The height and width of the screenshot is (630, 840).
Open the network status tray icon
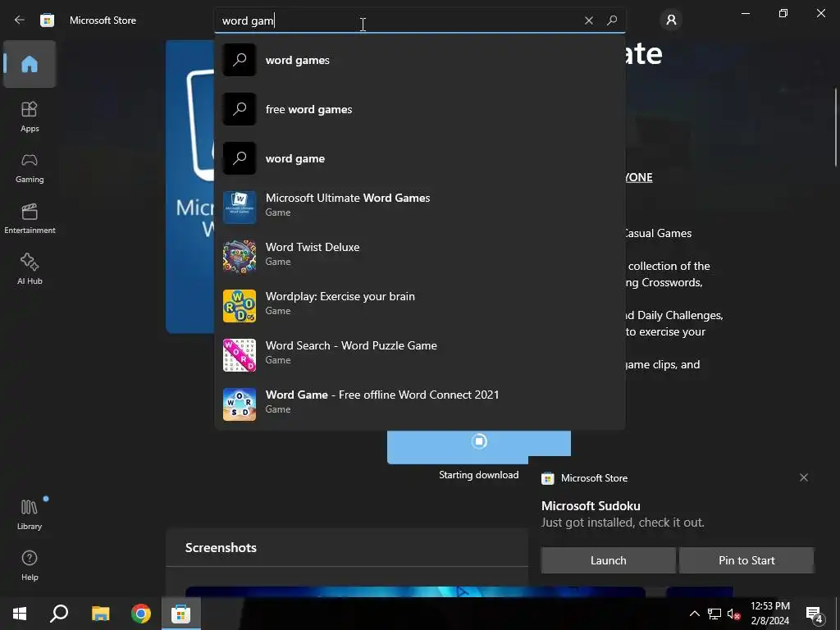[714, 614]
